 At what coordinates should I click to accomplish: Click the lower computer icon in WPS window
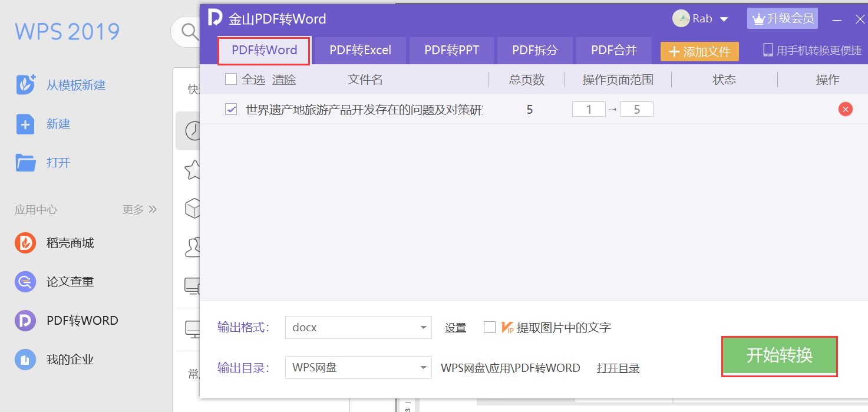[193, 329]
